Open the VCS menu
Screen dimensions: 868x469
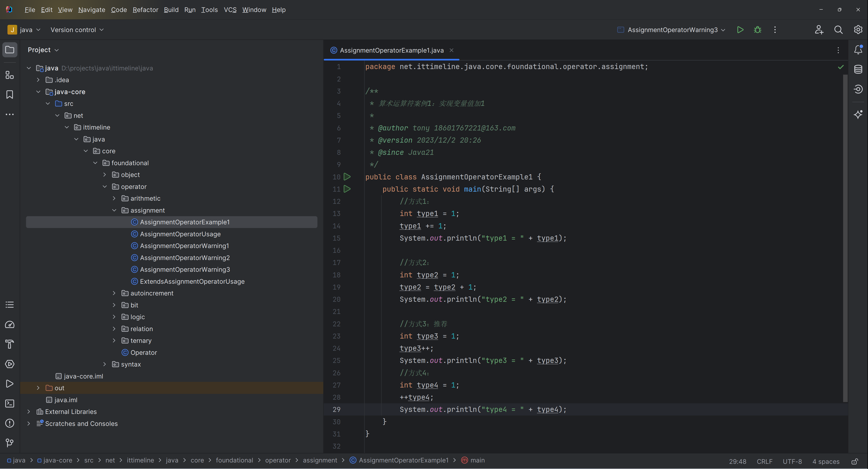[x=230, y=10]
